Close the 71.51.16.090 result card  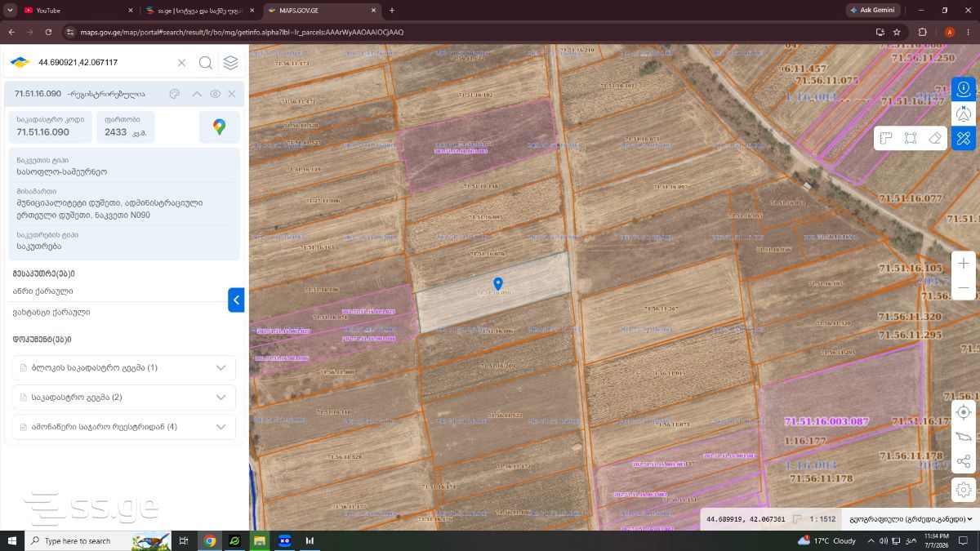click(232, 94)
